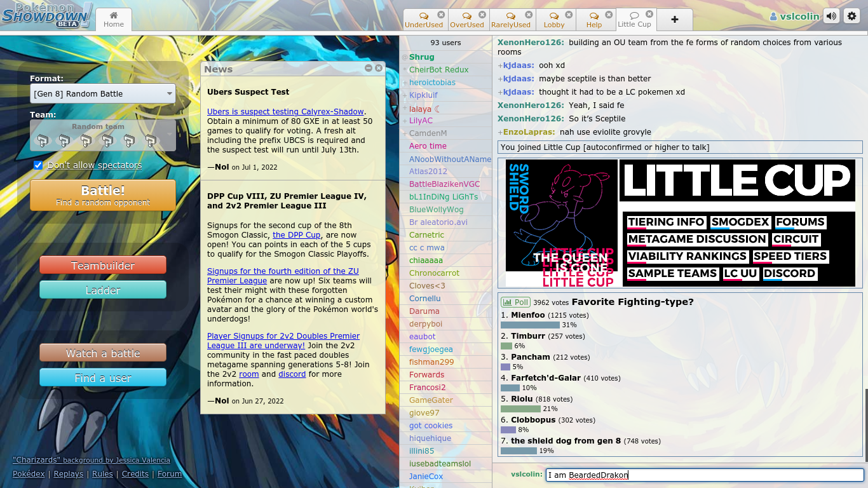Select the last random team Pokémon slot icon

[151, 140]
